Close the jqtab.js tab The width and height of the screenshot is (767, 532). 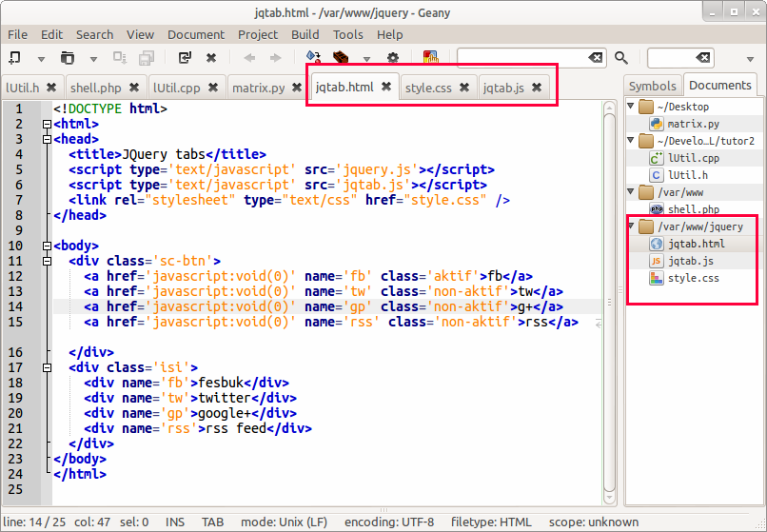click(x=537, y=88)
